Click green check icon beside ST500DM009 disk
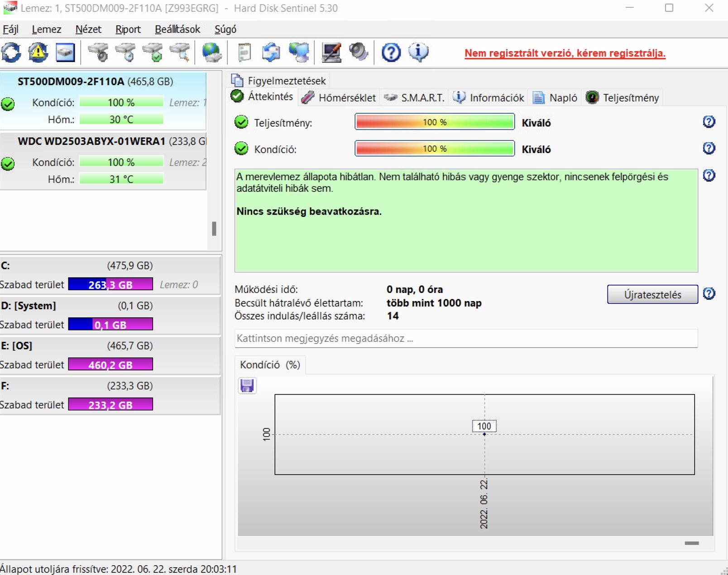The width and height of the screenshot is (728, 575). (x=8, y=104)
